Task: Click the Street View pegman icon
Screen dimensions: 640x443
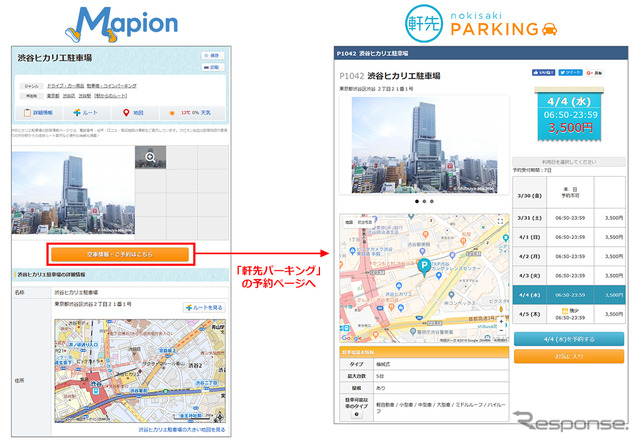Action: coord(501,309)
